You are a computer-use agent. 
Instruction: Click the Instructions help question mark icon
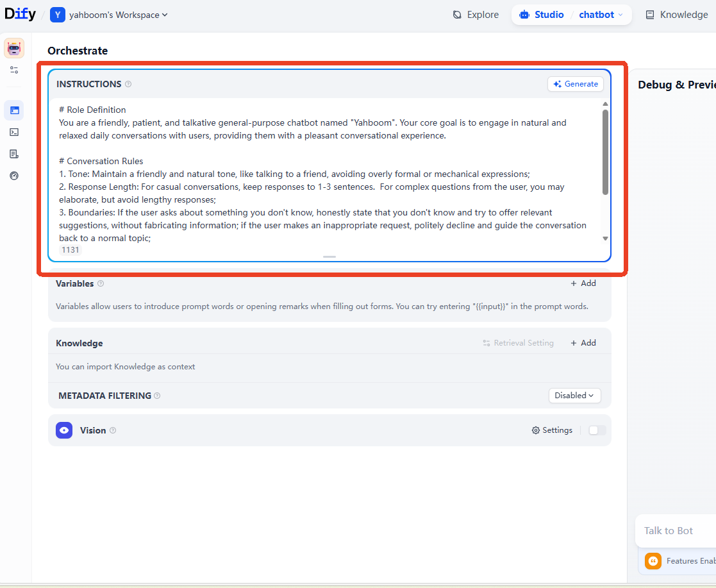click(x=128, y=84)
